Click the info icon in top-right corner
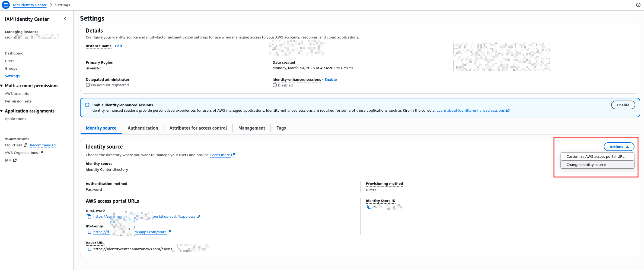The width and height of the screenshot is (644, 270). pos(638,5)
